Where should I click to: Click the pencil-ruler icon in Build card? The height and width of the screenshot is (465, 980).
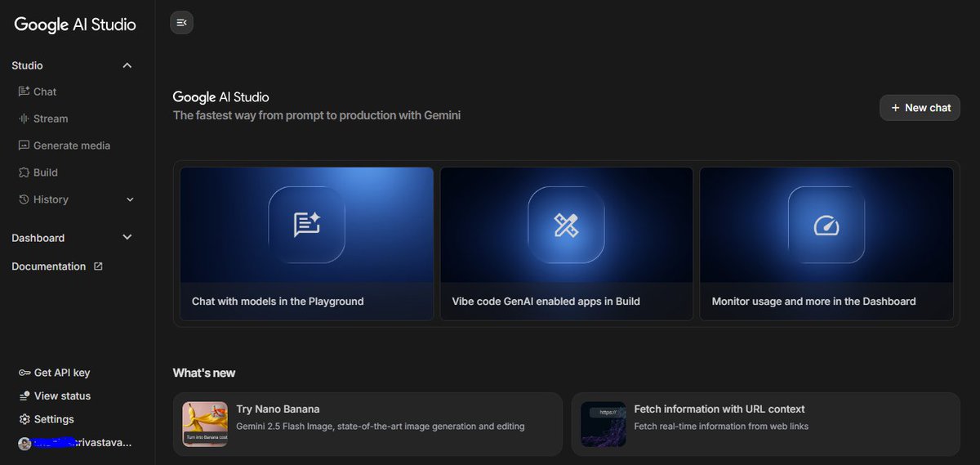566,225
